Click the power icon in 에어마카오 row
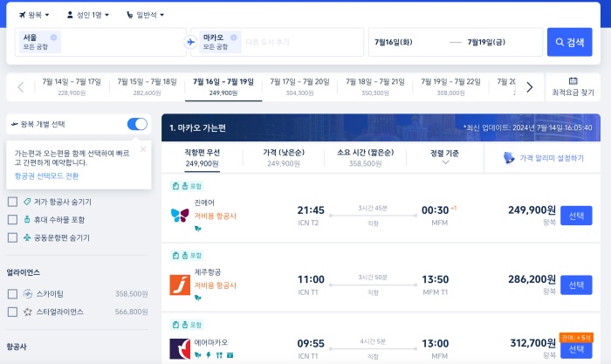611x364 pixels. 209,355
